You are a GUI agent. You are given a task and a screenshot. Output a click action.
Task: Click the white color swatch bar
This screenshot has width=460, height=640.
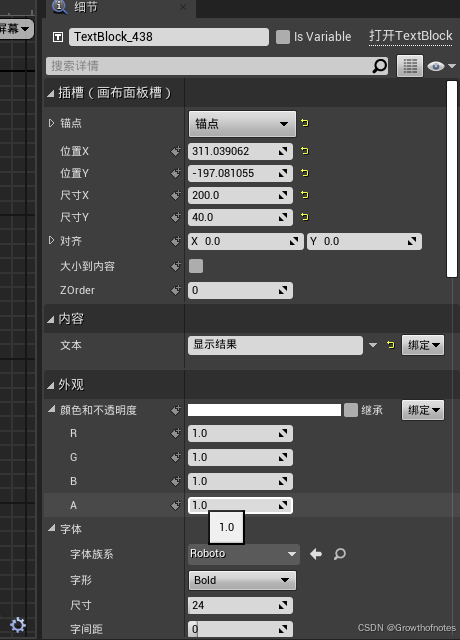264,410
